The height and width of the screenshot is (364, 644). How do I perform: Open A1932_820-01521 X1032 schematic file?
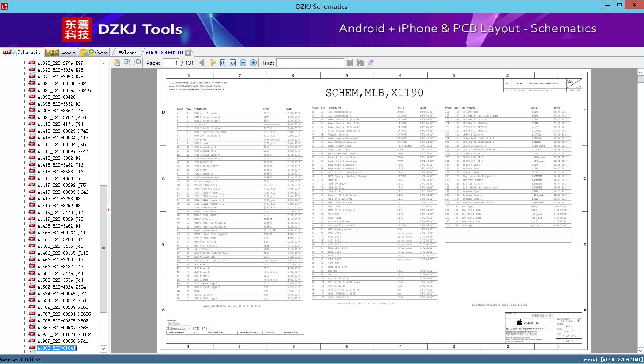pyautogui.click(x=64, y=334)
